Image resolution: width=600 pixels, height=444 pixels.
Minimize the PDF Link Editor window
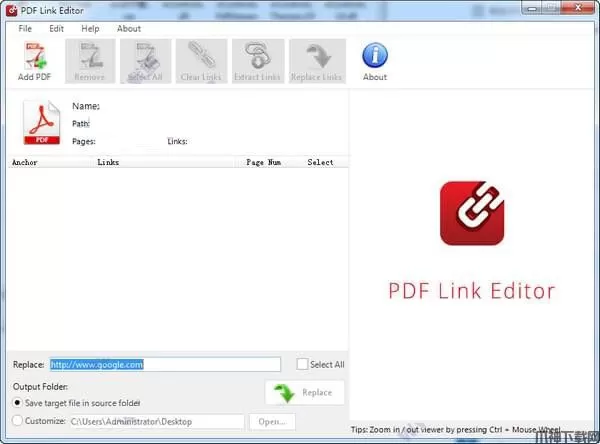click(532, 8)
